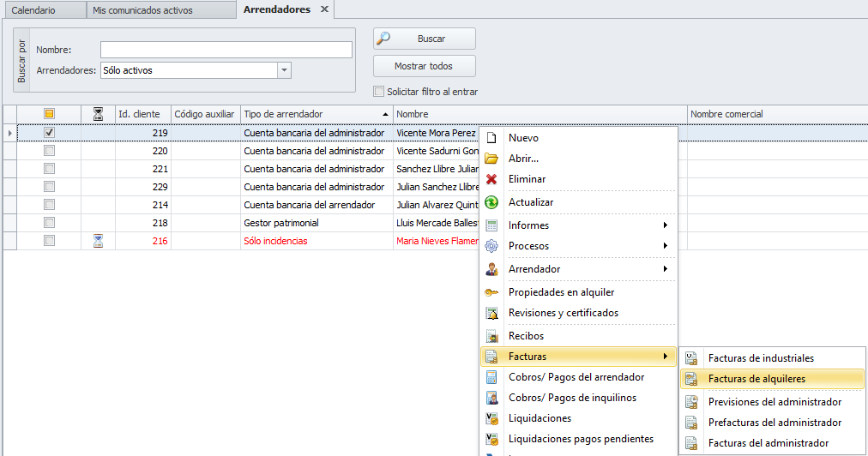Screen dimensions: 868x456
Task: Click the Facturas de alquileres icon
Action: click(x=690, y=379)
